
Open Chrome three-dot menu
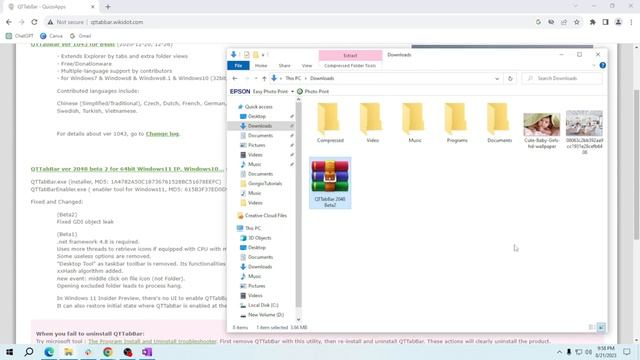(631, 22)
